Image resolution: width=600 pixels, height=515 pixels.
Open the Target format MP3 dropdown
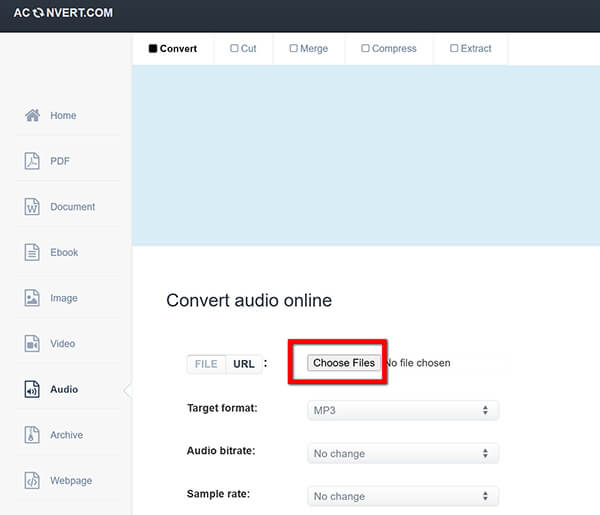click(x=403, y=411)
